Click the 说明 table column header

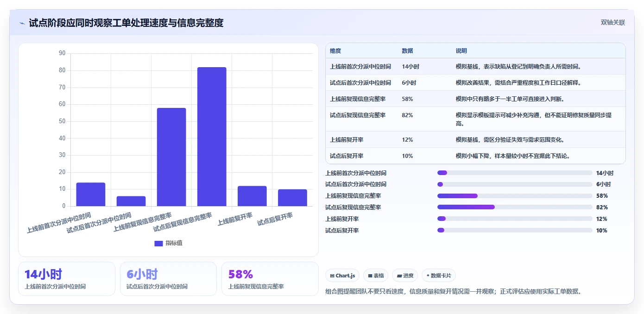461,51
